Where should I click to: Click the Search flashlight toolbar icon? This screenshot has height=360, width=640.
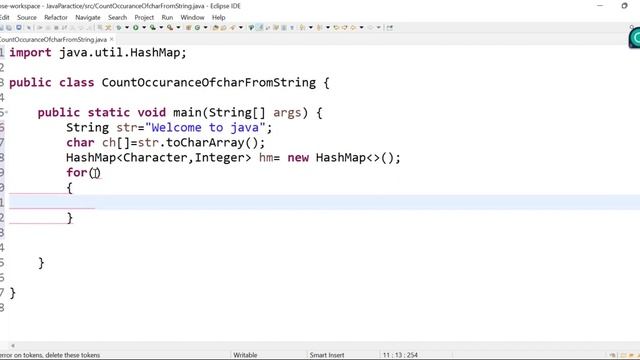click(233, 28)
